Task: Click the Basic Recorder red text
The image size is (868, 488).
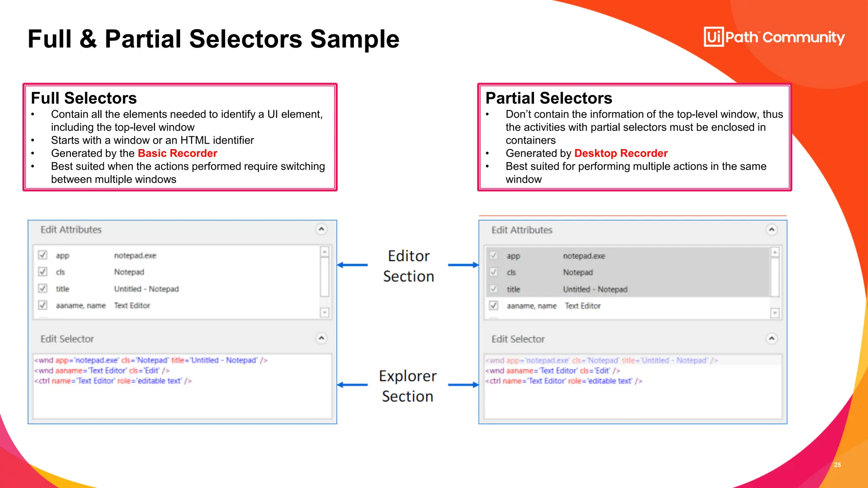Action: pyautogui.click(x=177, y=153)
